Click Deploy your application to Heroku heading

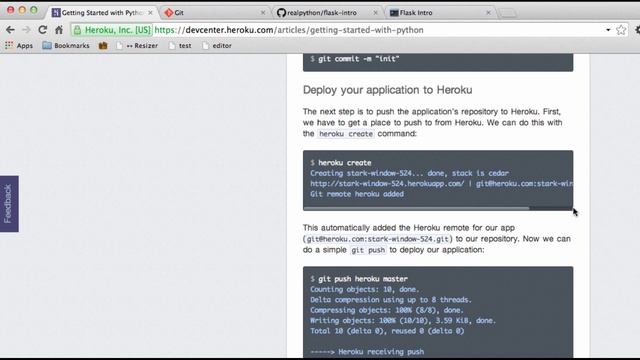pyautogui.click(x=387, y=90)
